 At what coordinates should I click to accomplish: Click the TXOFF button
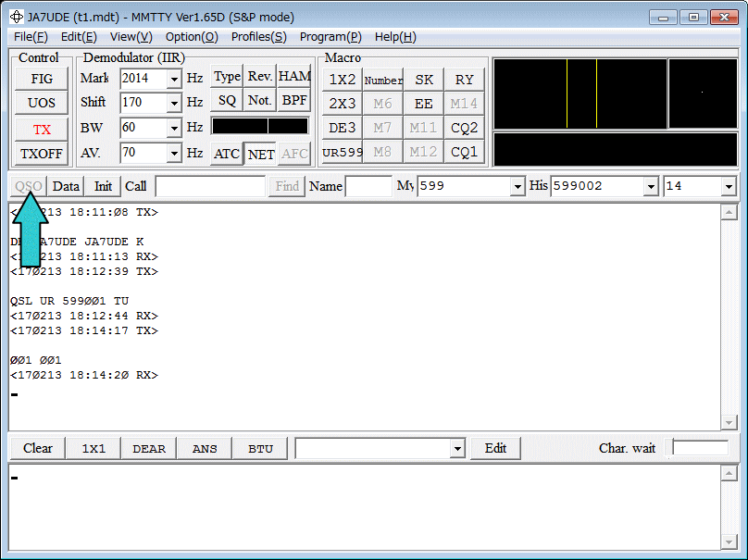pyautogui.click(x=42, y=154)
